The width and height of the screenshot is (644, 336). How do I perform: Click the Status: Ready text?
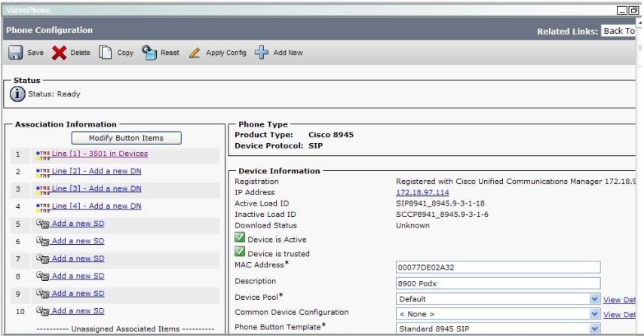click(x=54, y=94)
